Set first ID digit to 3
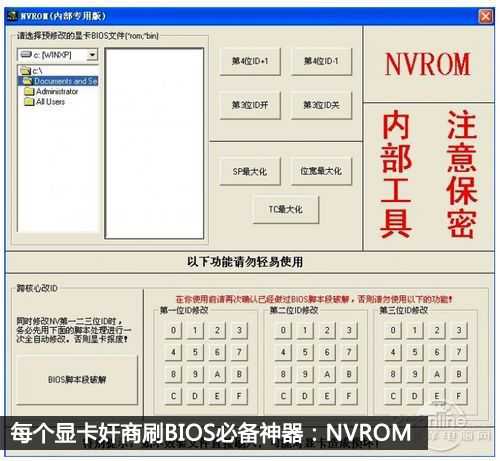Viewport: 500px width, 461px height. (x=239, y=330)
